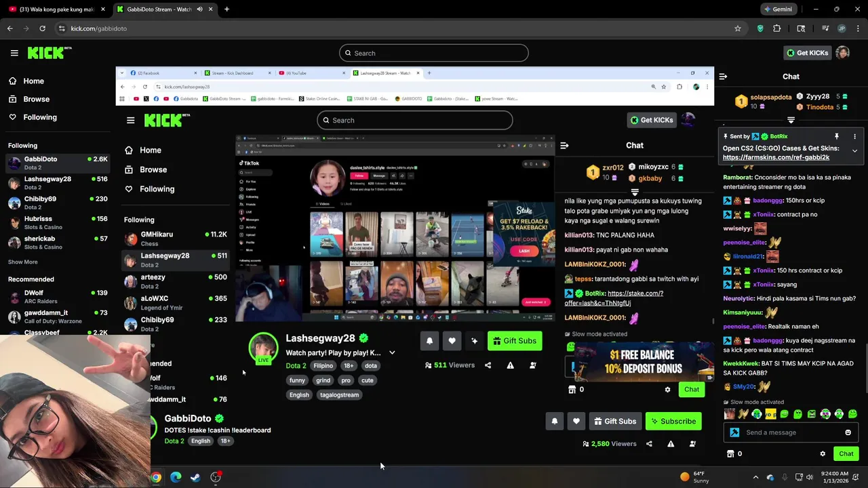Image resolution: width=868 pixels, height=488 pixels.
Task: Open the Gemini button in Chrome title bar
Action: pyautogui.click(x=778, y=9)
